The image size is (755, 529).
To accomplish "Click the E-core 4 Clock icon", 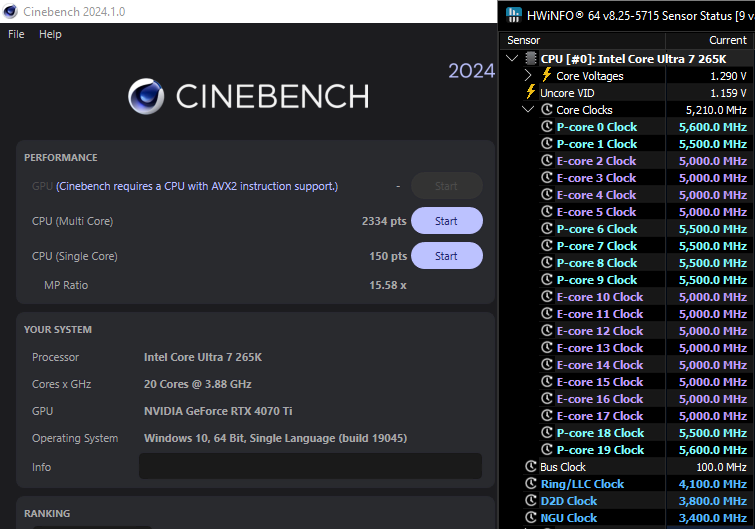I will pyautogui.click(x=547, y=194).
